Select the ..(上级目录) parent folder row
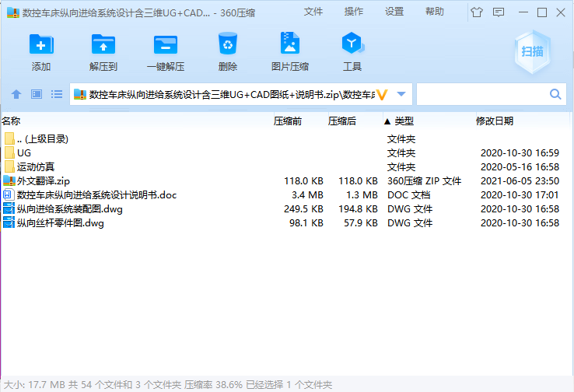 [285, 139]
